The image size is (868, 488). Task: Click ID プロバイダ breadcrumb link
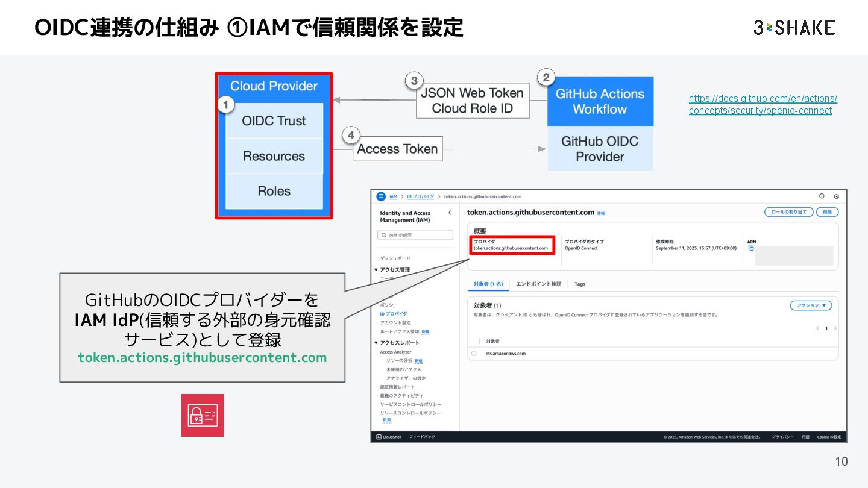point(420,196)
